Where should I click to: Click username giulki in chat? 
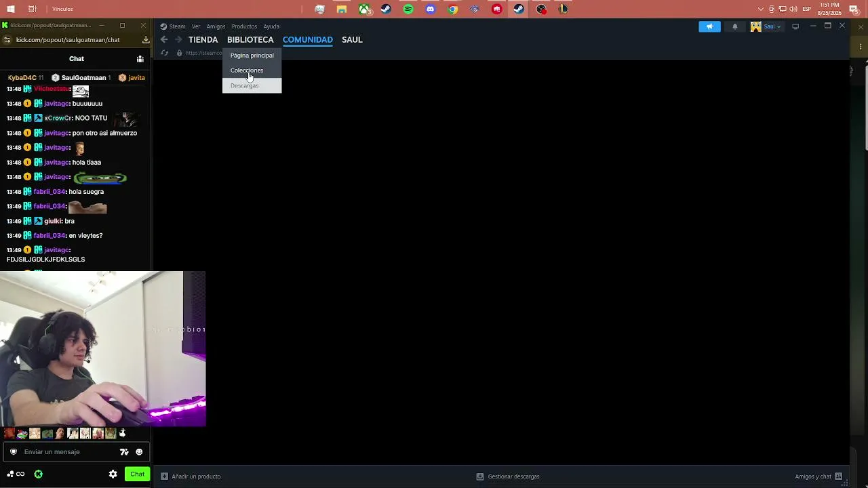click(52, 222)
